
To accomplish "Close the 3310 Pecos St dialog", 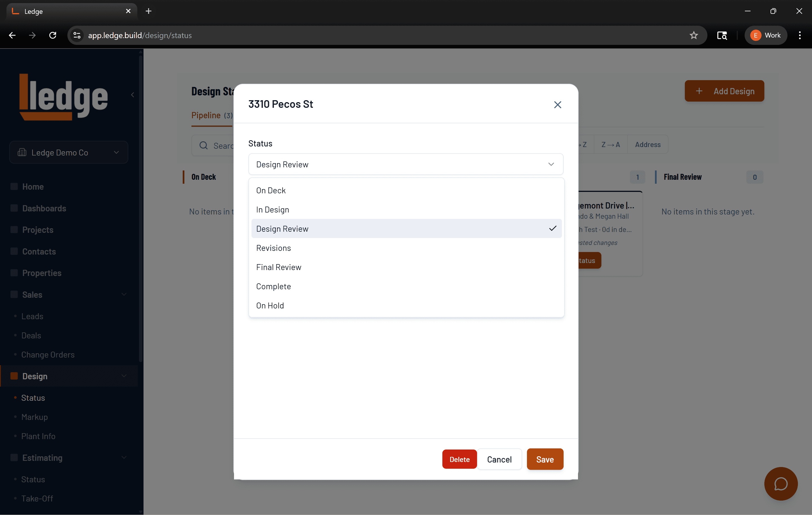I will click(557, 105).
